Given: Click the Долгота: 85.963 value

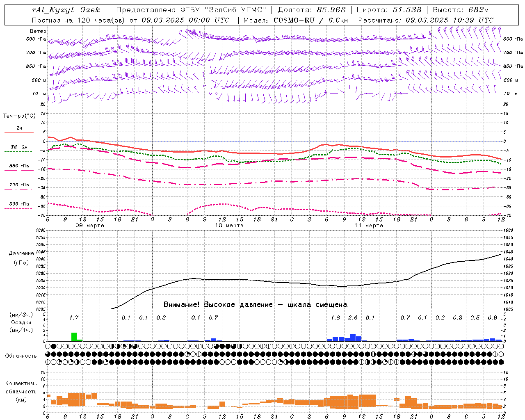Looking at the screenshot, I should pos(312,10).
